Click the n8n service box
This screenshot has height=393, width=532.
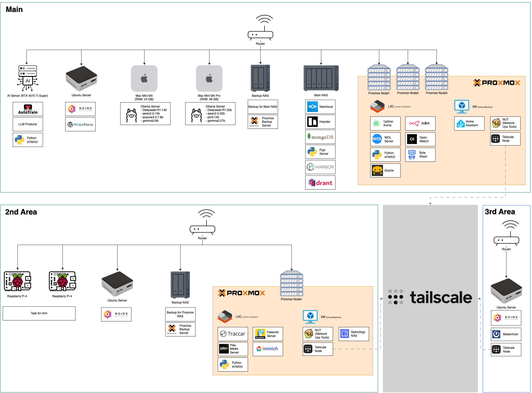[x=420, y=123]
